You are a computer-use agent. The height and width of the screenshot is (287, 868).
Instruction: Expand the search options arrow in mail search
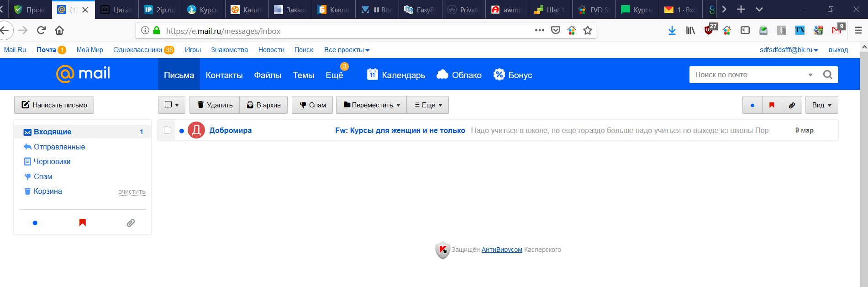click(810, 75)
